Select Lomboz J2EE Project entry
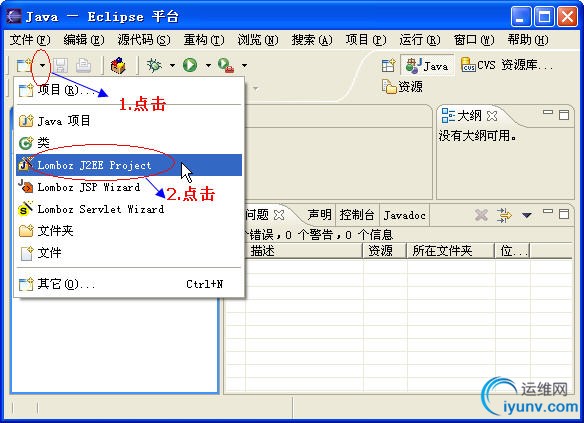 [129, 165]
